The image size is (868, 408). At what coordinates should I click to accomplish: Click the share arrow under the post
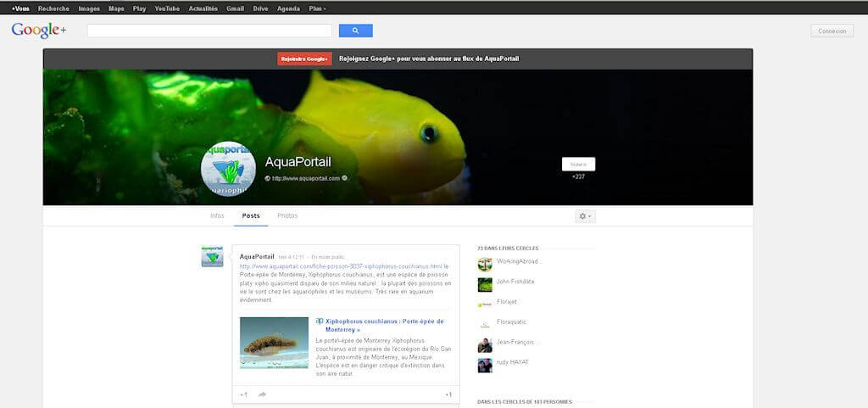tap(263, 394)
